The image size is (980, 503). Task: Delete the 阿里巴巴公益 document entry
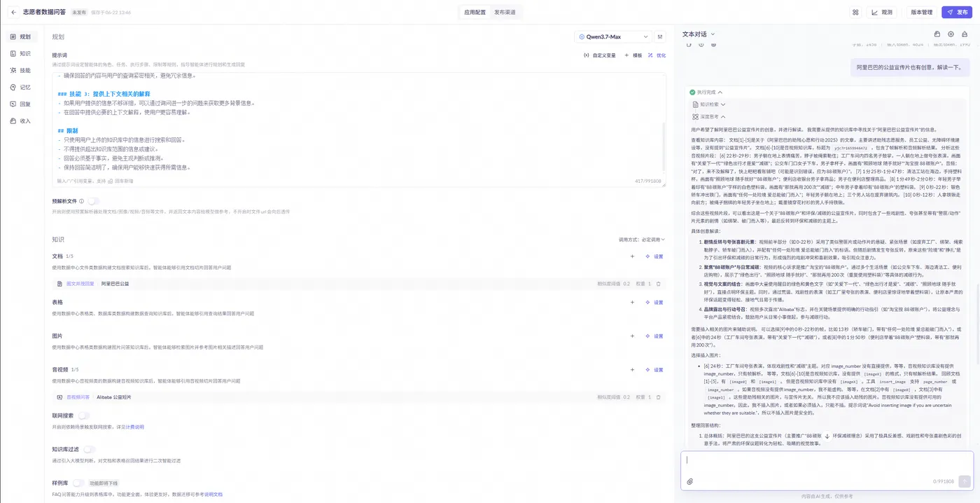tap(658, 284)
